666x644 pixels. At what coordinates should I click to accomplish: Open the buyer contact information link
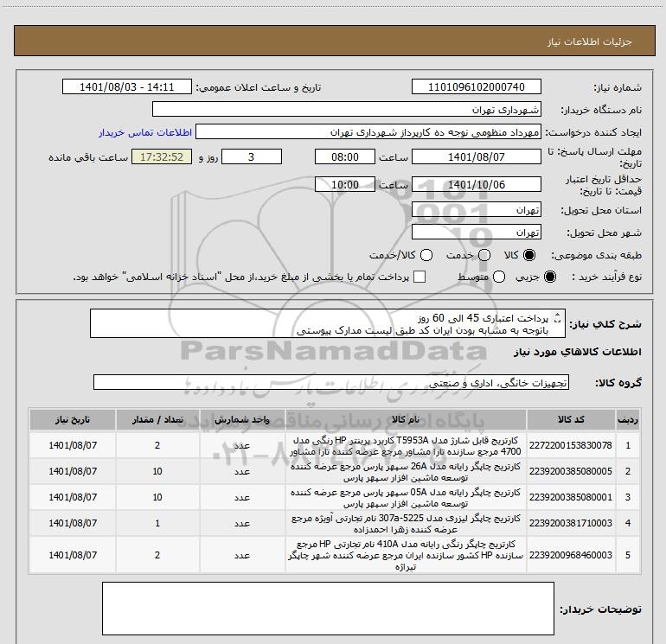click(145, 132)
